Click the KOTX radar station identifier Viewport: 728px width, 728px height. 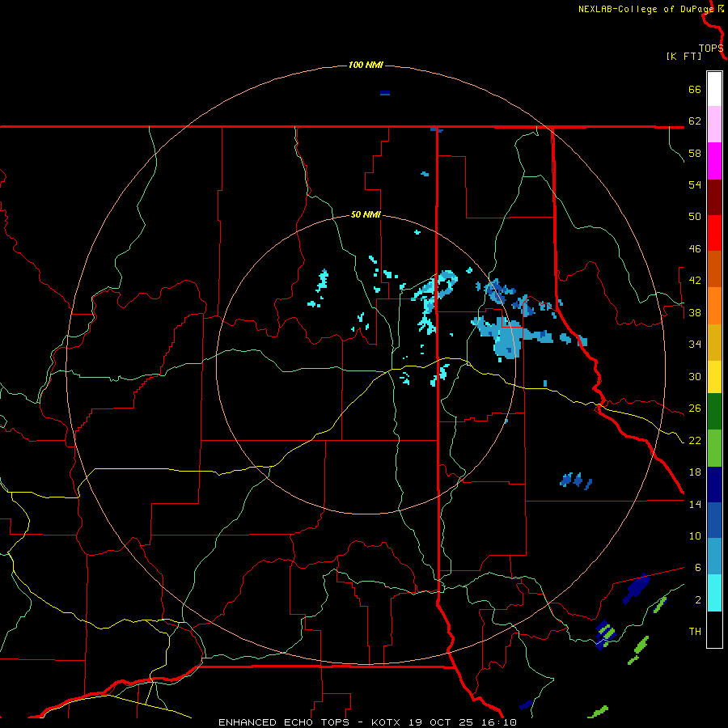pyautogui.click(x=385, y=722)
